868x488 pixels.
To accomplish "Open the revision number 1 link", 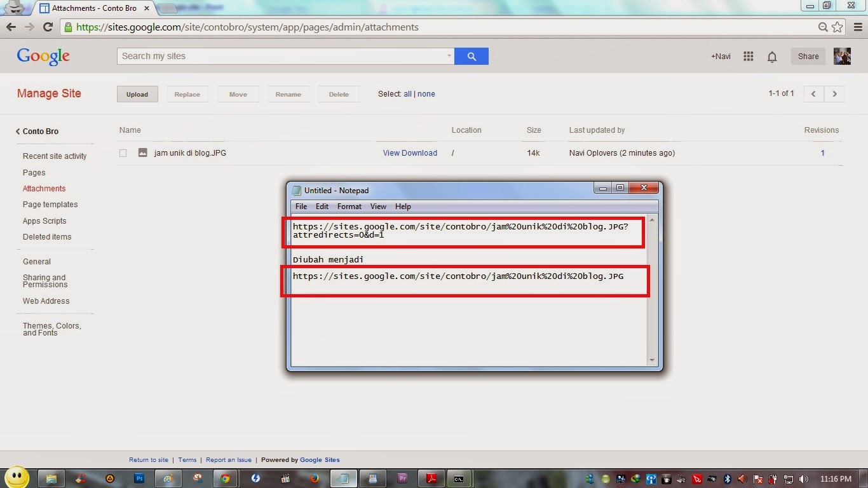I will (822, 153).
